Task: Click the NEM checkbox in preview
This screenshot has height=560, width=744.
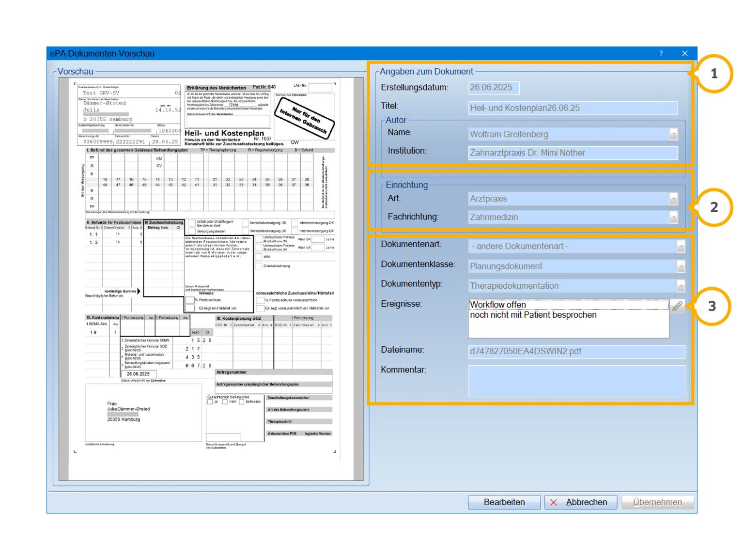Action: pyautogui.click(x=258, y=257)
